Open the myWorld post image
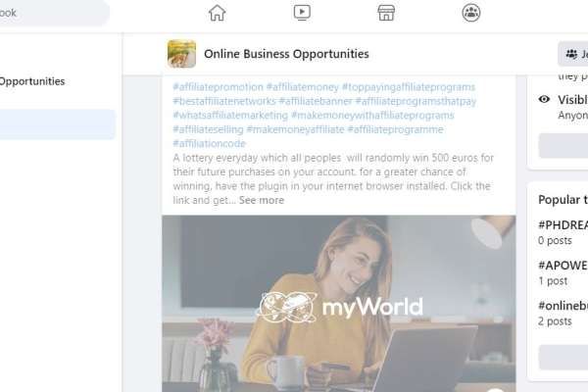588x392 pixels. [339, 304]
